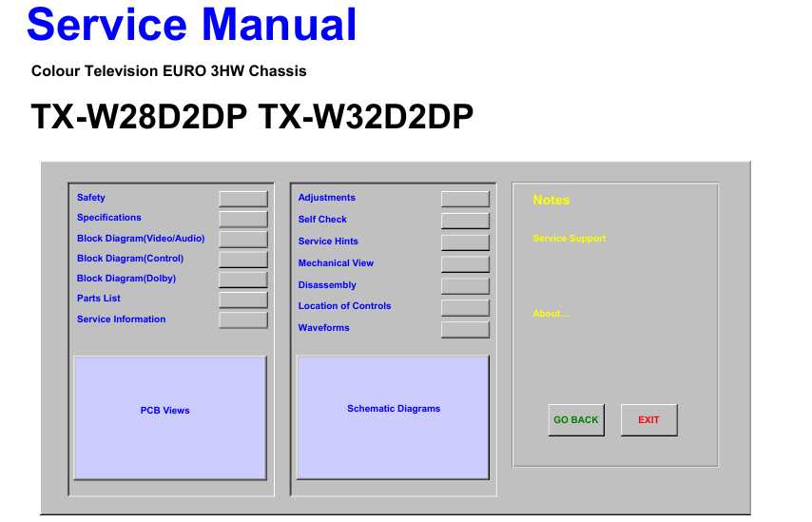Click the button beside Waveforms
This screenshot has height=522, width=812.
(465, 329)
